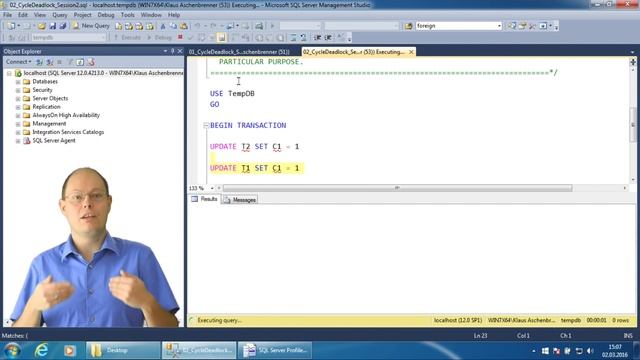Click the Increase Indent icon
This screenshot has width=640, height=360.
pos(328,38)
